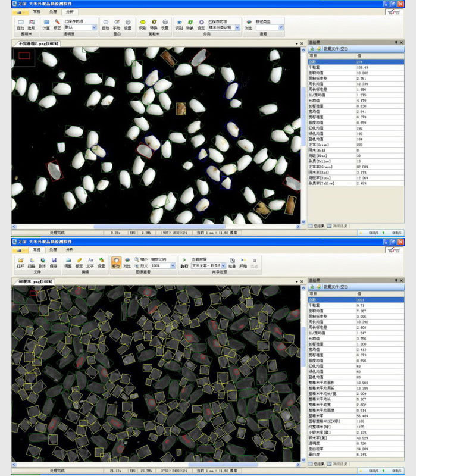This screenshot has width=476, height=476.
Task: Open document list arrow, bottom image tab bar
Action: [296, 282]
